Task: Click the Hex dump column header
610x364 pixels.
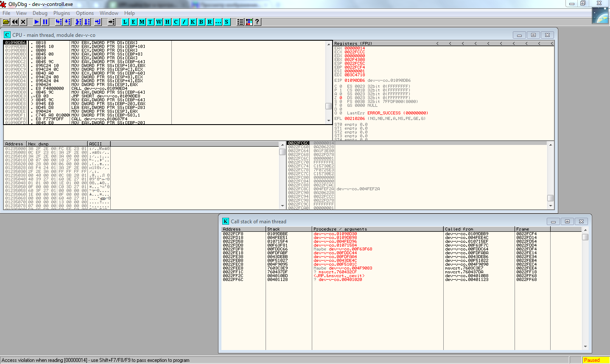Action: [58, 144]
